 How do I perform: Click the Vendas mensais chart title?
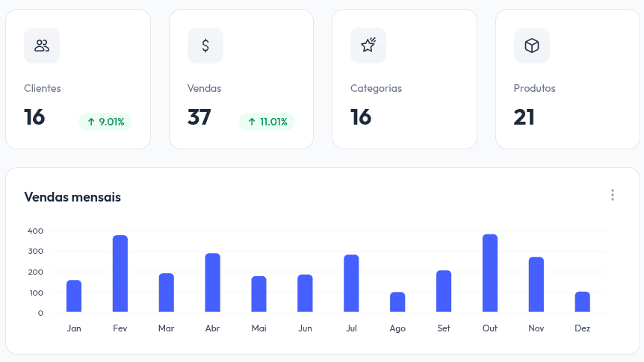(x=72, y=197)
